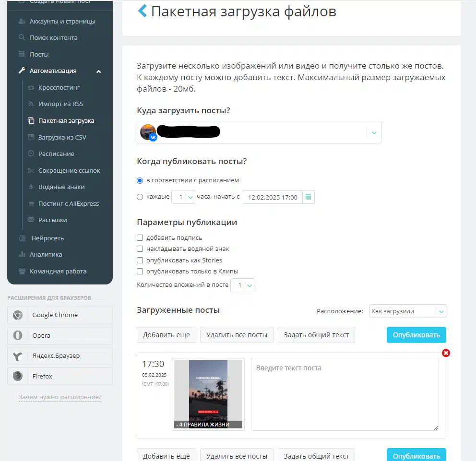This screenshot has width=476, height=461.
Task: Go to 'Загрузка из CSV' menu item
Action: coord(62,137)
